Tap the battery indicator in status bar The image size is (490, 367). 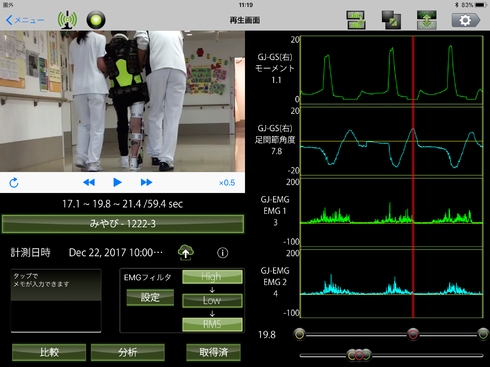click(481, 5)
